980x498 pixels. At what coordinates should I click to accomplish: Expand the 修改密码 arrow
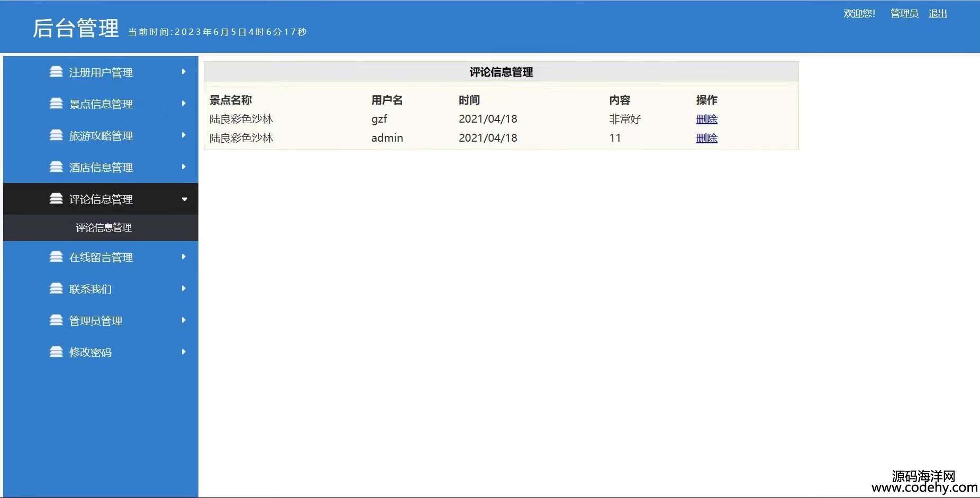(x=184, y=352)
